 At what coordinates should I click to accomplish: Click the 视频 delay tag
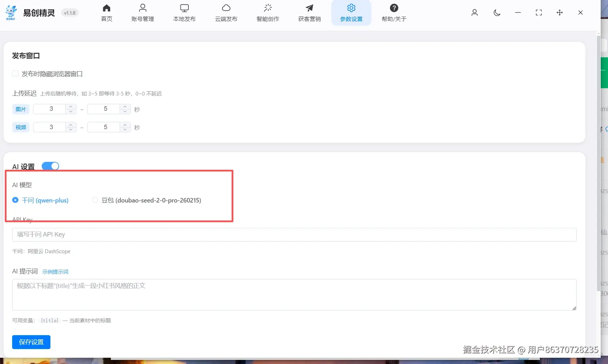coord(21,127)
